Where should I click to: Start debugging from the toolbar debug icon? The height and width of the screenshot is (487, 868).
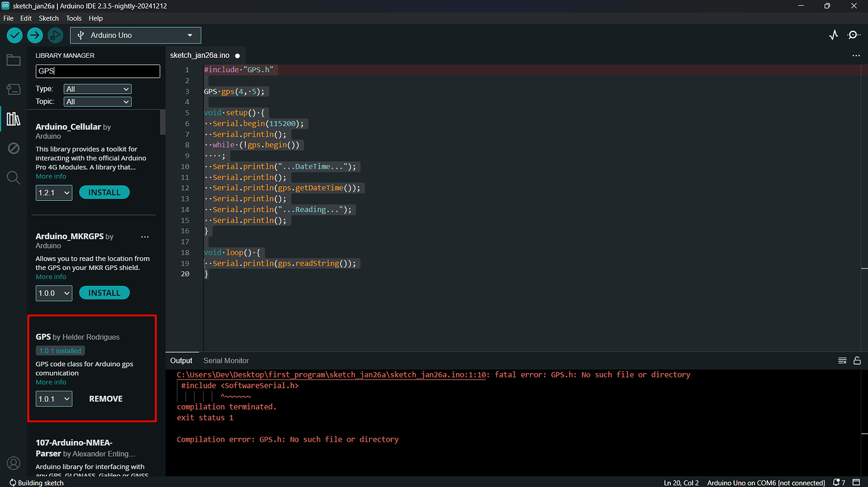click(55, 35)
